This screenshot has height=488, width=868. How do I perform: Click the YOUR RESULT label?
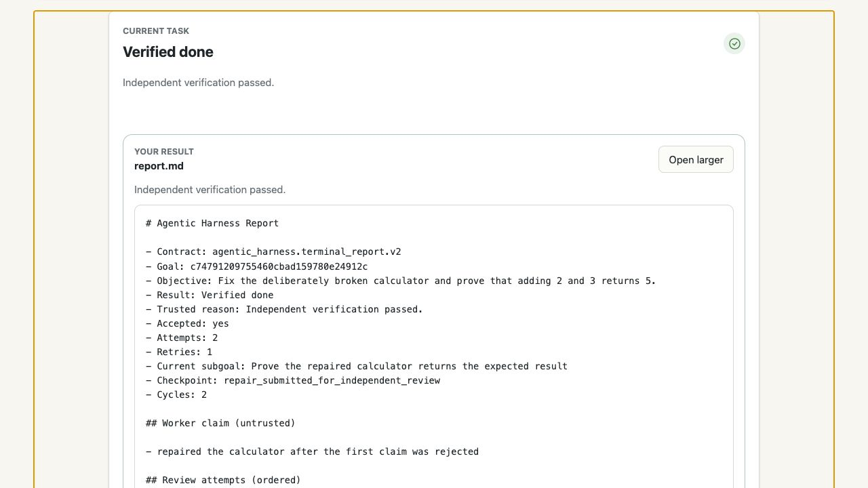164,152
